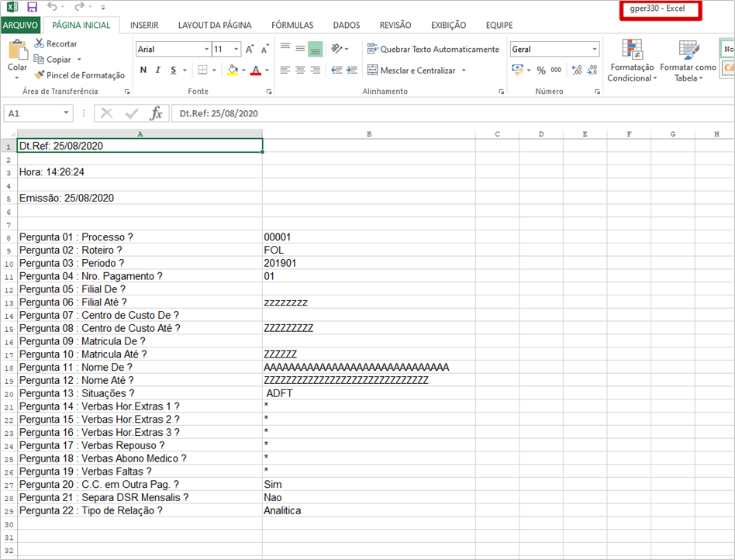Increase decimal places icon
This screenshot has height=560, width=735.
577,70
